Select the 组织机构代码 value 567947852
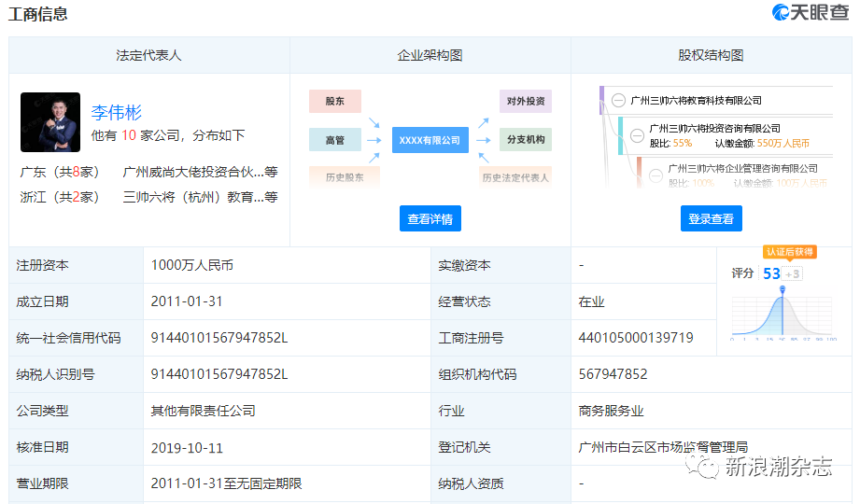This screenshot has height=504, width=860. (x=613, y=374)
